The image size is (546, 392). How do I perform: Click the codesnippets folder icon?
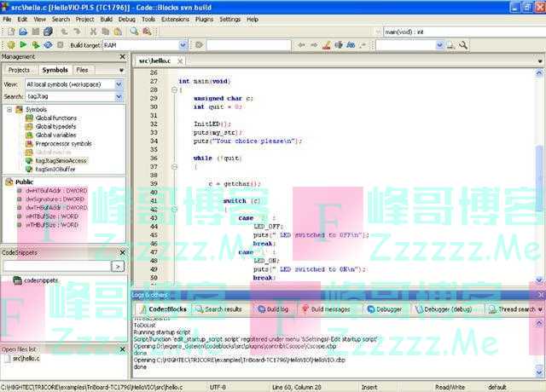[17, 280]
